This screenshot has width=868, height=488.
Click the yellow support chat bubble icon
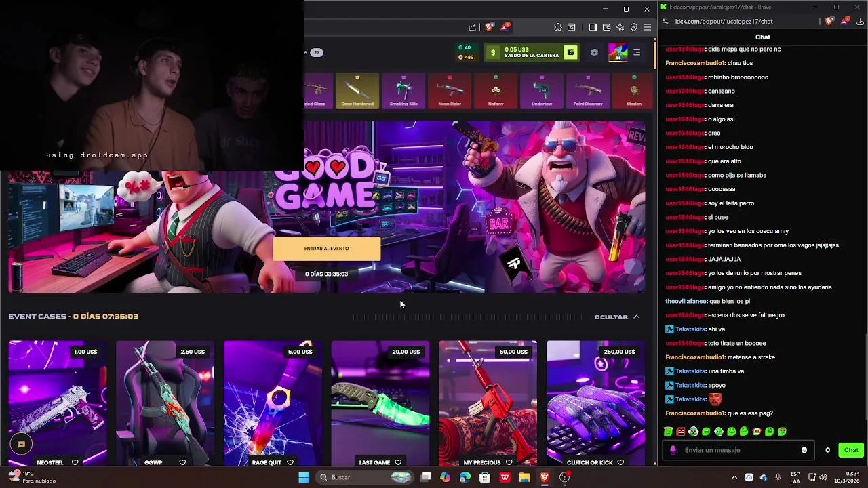tap(21, 444)
